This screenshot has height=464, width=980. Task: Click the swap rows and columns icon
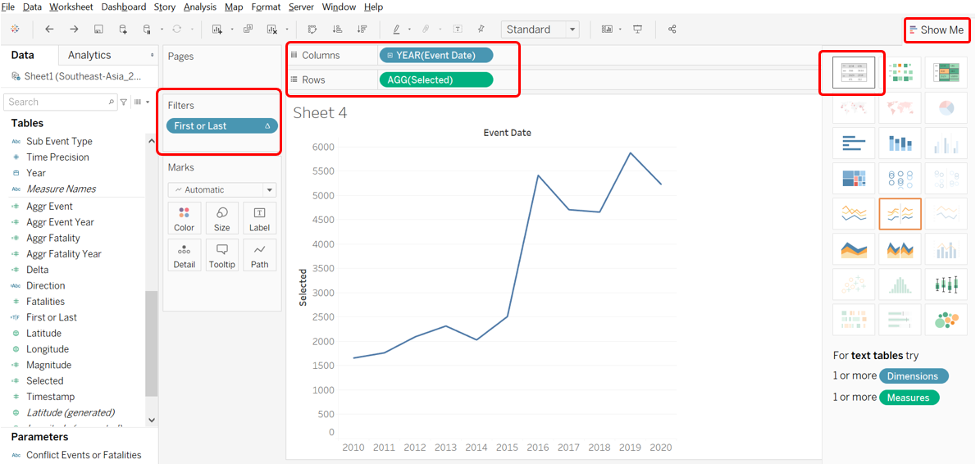(312, 30)
